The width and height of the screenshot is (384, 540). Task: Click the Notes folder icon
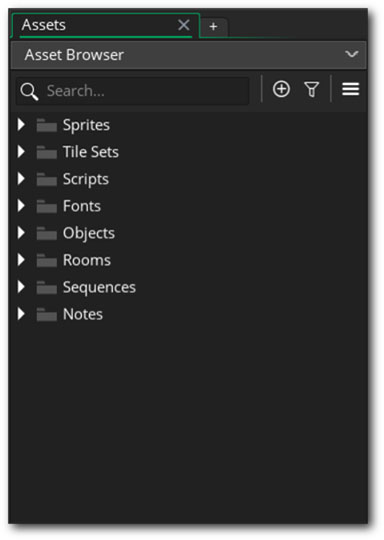[47, 314]
